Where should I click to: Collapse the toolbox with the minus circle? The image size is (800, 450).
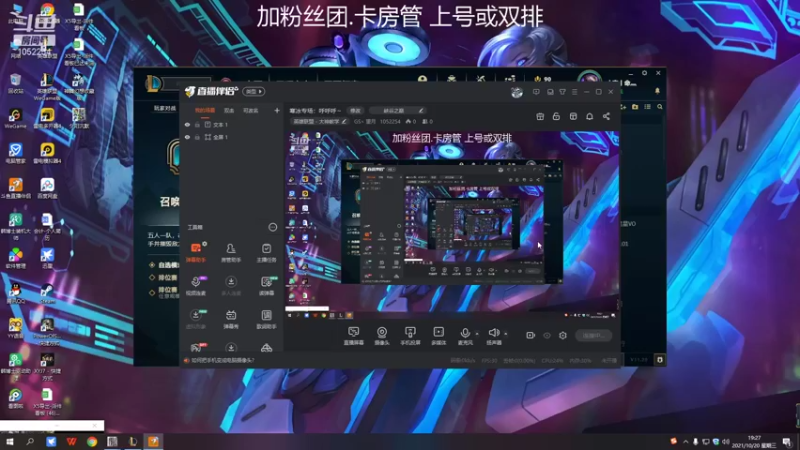point(272,227)
